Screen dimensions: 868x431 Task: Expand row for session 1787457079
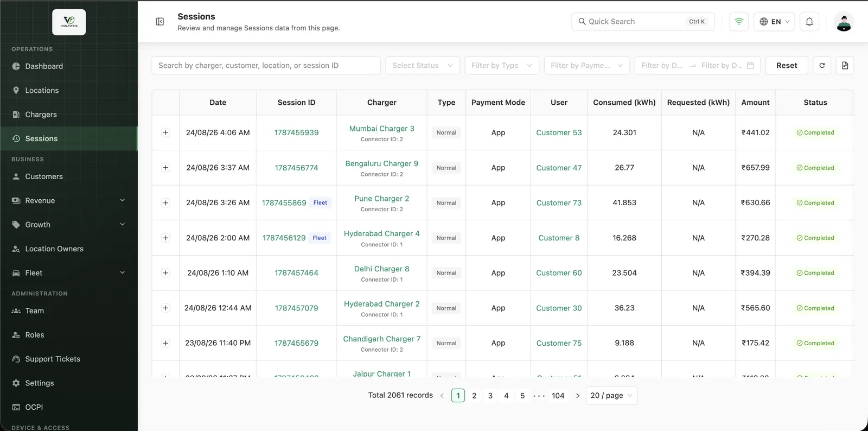pyautogui.click(x=165, y=308)
